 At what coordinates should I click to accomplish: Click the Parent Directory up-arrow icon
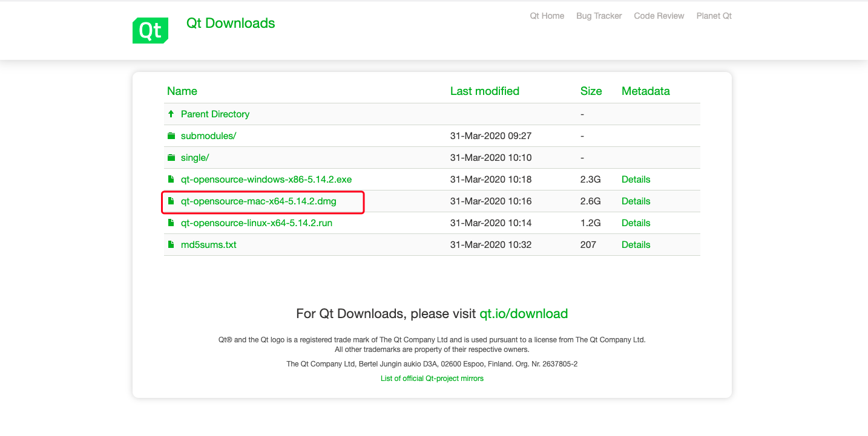[171, 114]
